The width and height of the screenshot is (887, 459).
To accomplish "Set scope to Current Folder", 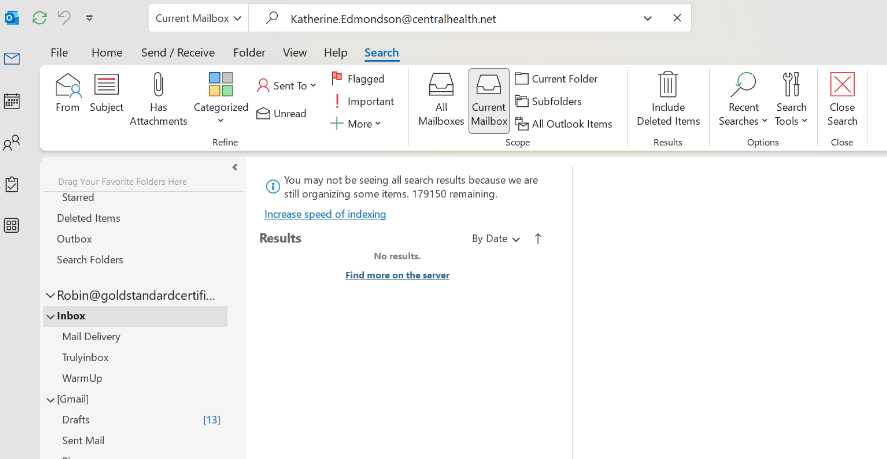I will (557, 79).
